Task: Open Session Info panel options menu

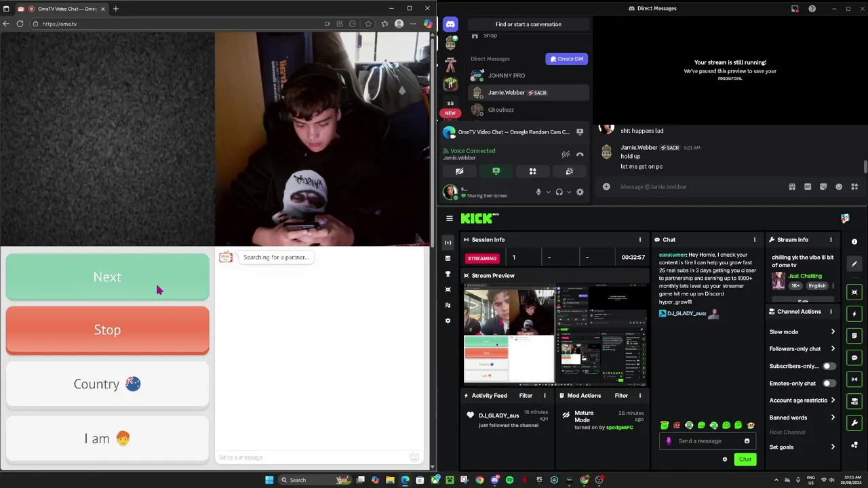Action: 639,240
